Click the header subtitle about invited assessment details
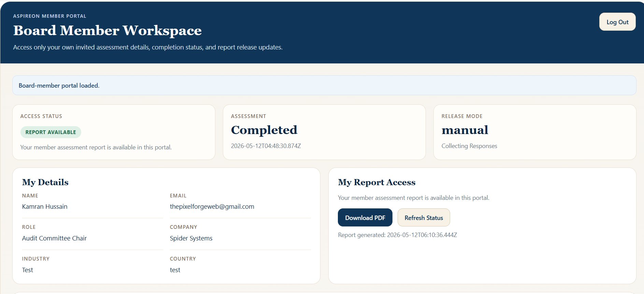This screenshot has width=644, height=294. pyautogui.click(x=148, y=47)
